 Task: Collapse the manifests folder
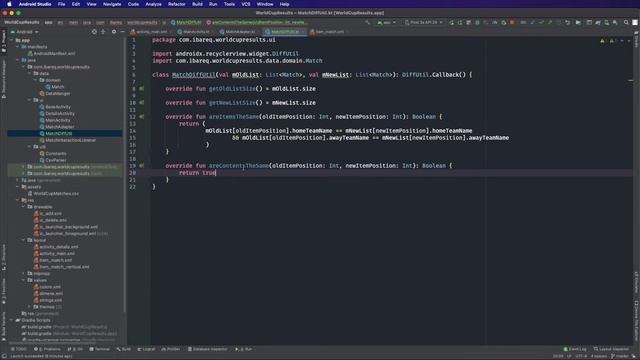[x=18, y=47]
